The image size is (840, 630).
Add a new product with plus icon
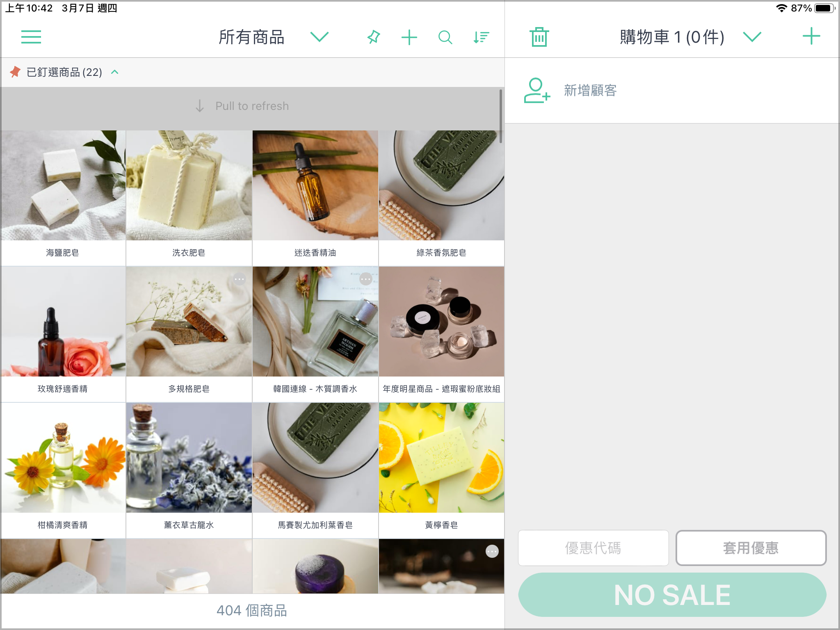[x=409, y=37]
